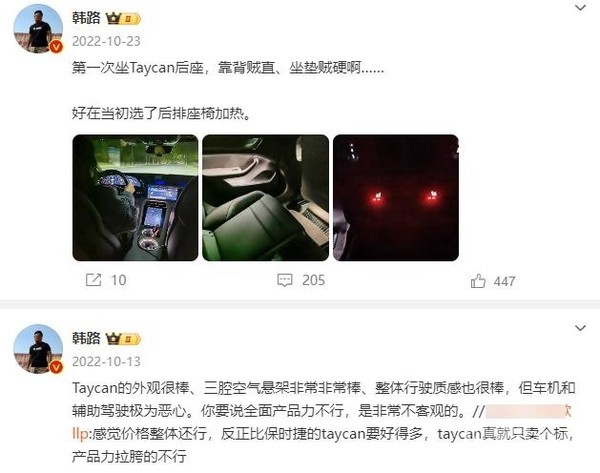Open the 2022-10-13 post timestamp
The width and height of the screenshot is (600, 473).
[106, 362]
